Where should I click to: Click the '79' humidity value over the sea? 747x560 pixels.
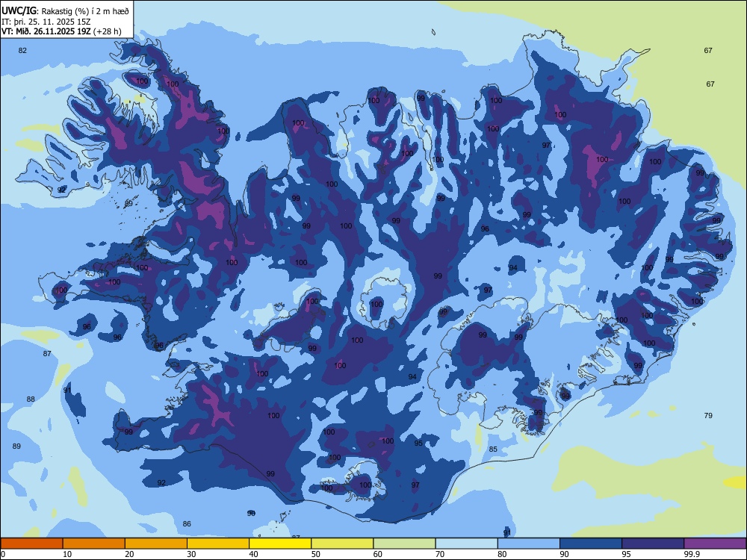(708, 416)
